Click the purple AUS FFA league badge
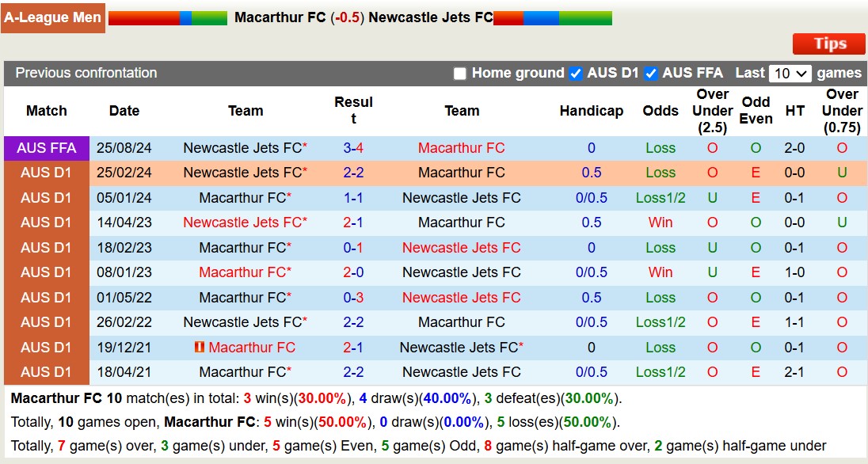 click(46, 147)
